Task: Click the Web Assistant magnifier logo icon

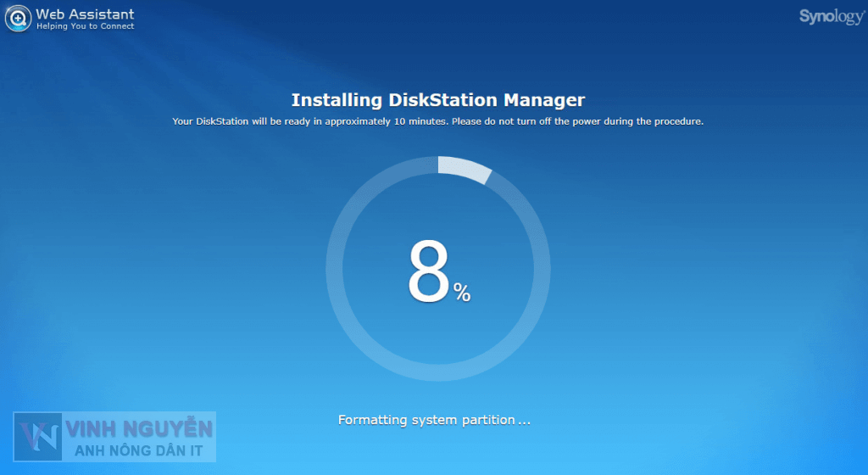Action: tap(18, 19)
